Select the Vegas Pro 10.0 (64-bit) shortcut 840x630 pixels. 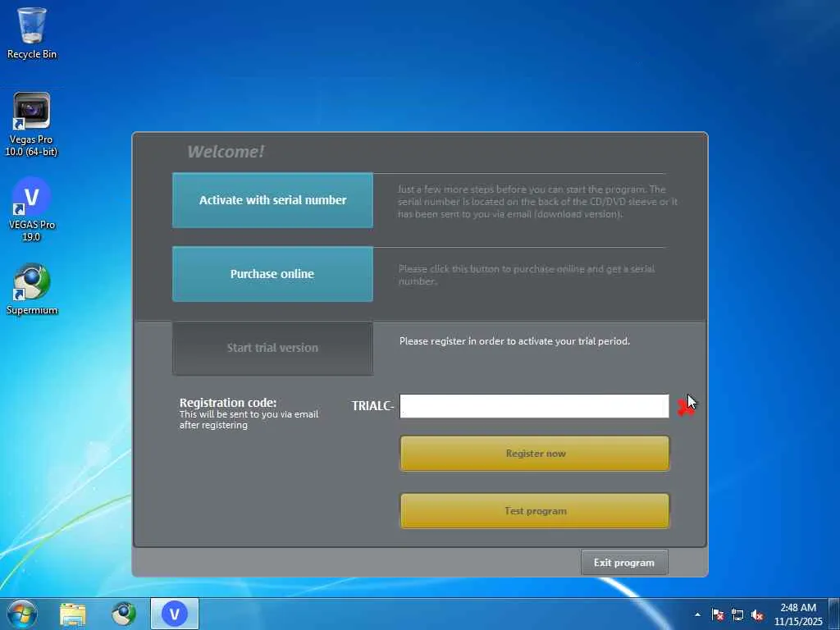[x=32, y=125]
